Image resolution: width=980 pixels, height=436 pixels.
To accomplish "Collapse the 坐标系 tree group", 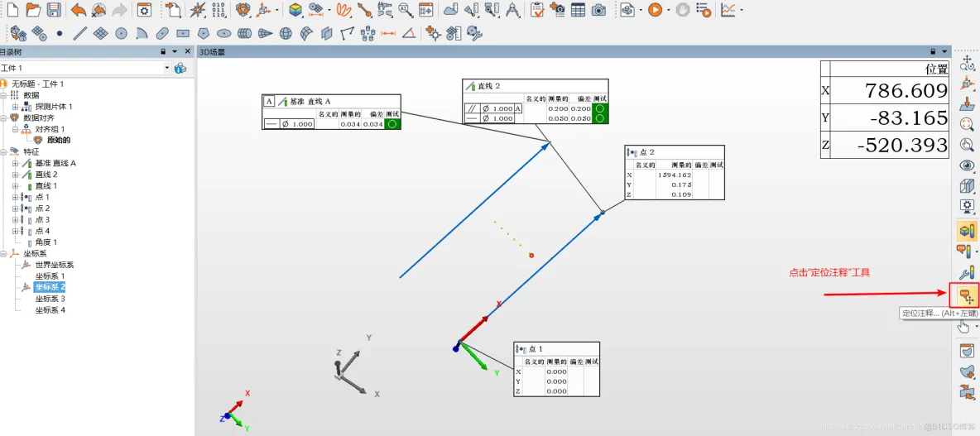I will click(4, 254).
